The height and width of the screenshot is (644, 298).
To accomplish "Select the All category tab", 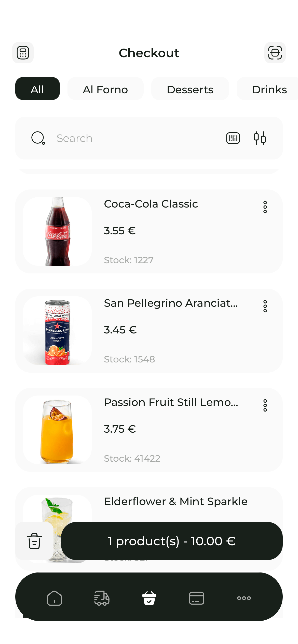I will (37, 89).
